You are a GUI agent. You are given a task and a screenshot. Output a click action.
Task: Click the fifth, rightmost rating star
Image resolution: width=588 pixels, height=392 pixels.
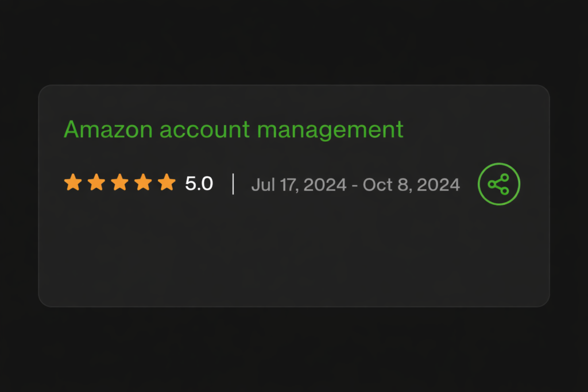167,183
